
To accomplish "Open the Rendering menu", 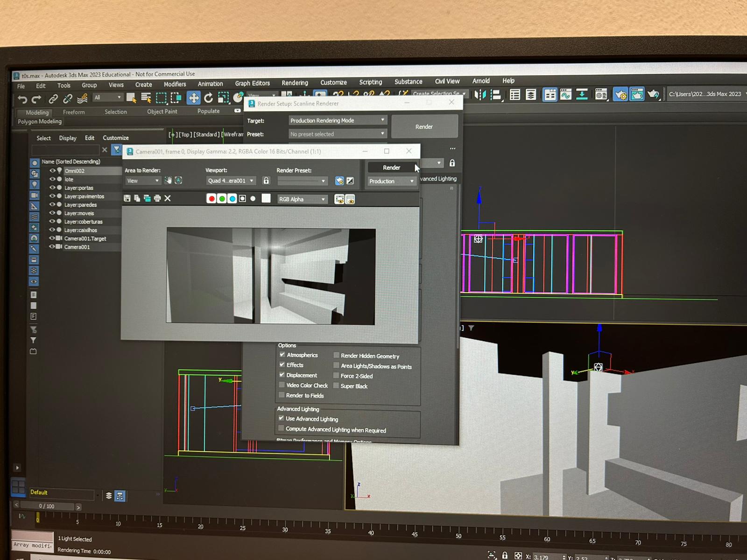I will (295, 83).
